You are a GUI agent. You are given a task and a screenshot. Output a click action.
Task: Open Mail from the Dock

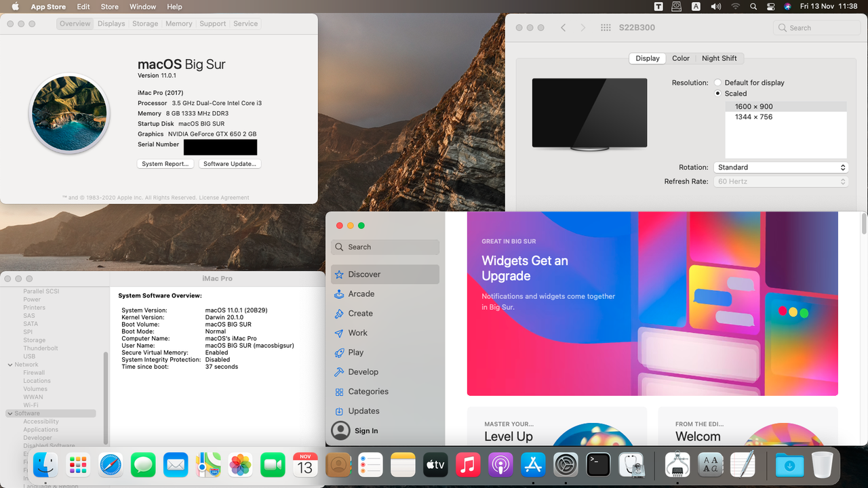[x=176, y=465]
